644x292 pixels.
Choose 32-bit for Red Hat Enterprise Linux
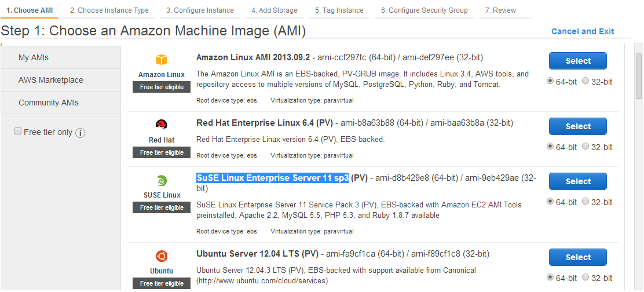[586, 146]
